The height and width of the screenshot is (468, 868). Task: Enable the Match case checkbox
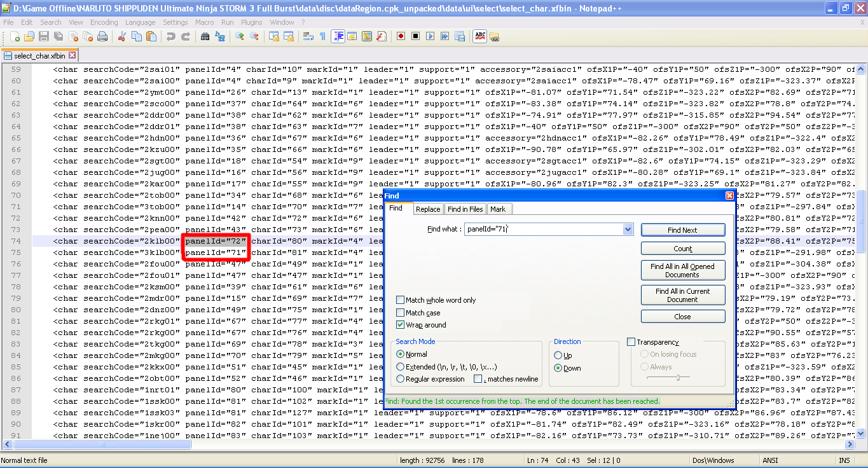[400, 313]
